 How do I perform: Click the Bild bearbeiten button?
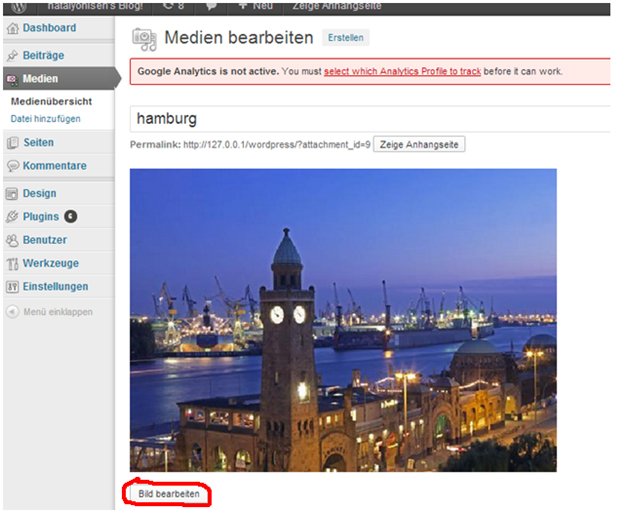[x=169, y=494]
